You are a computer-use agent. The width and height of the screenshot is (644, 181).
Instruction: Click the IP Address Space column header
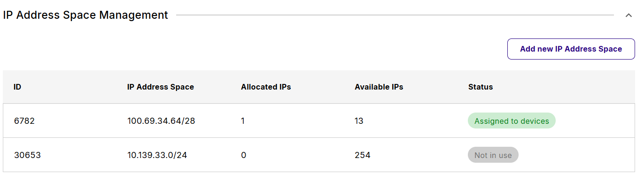tap(161, 87)
